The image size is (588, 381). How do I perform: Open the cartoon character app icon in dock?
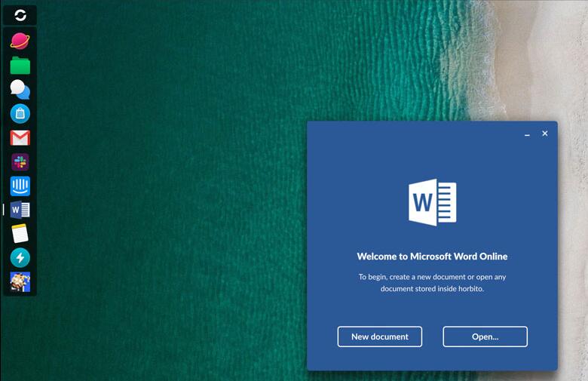(20, 282)
